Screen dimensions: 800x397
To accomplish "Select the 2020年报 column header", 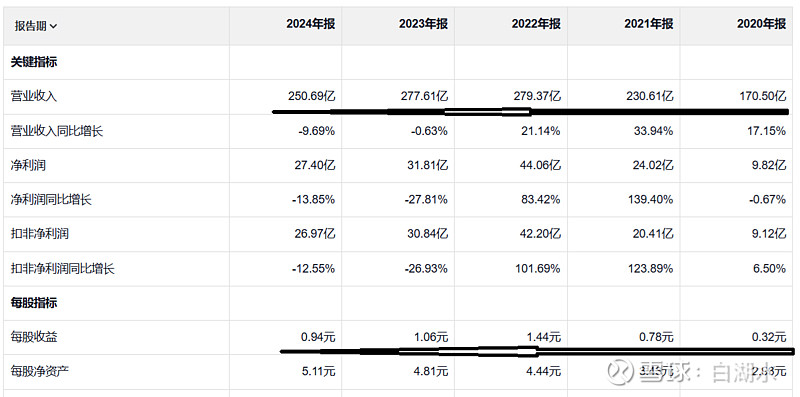I will pos(761,24).
